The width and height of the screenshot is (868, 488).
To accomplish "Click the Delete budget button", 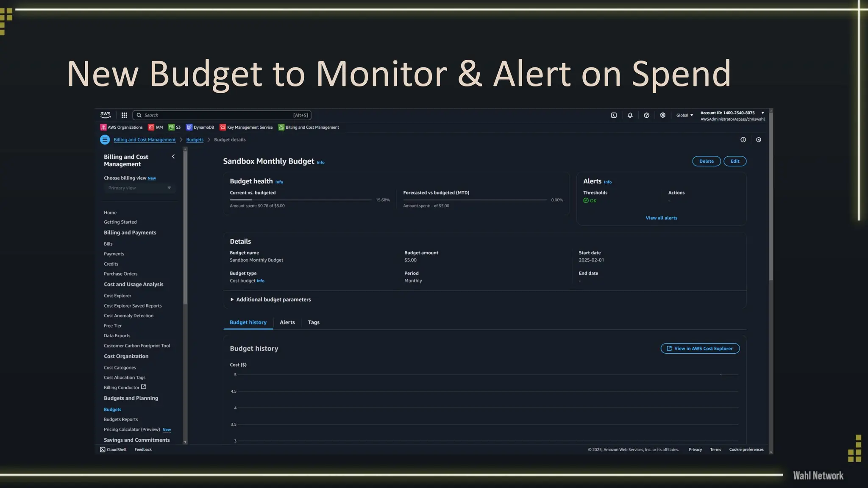I will tap(707, 161).
